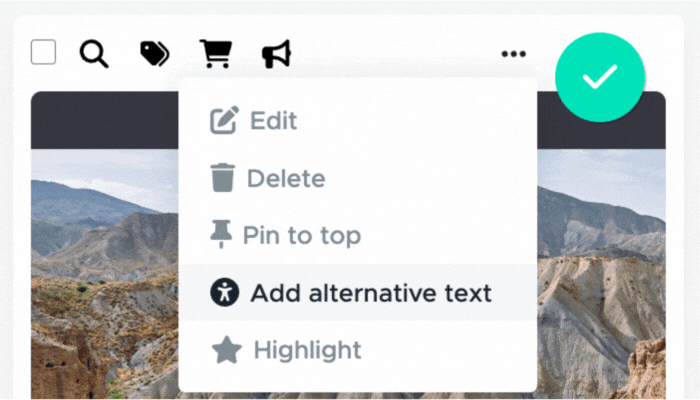Open the shopping cart icon

click(x=216, y=54)
